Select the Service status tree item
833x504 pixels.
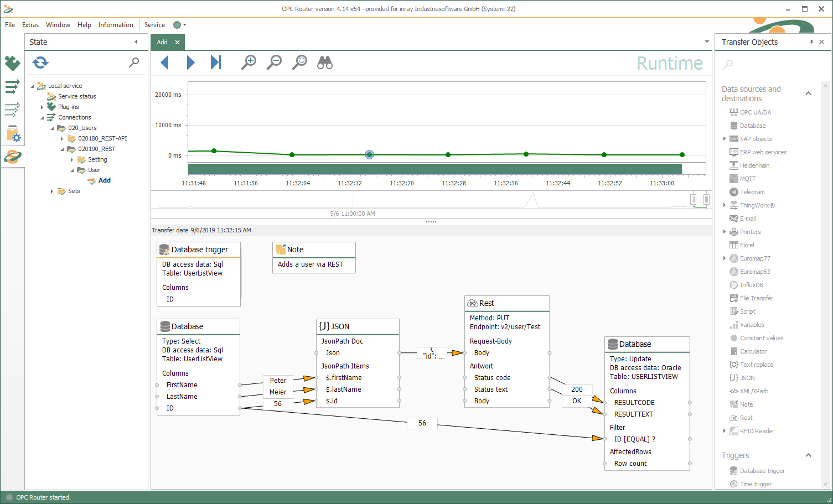point(77,96)
